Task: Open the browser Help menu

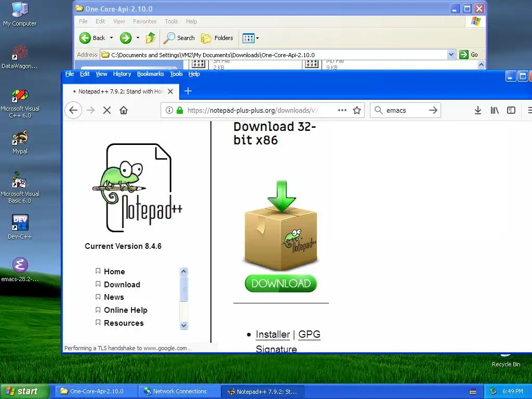Action: 194,74
